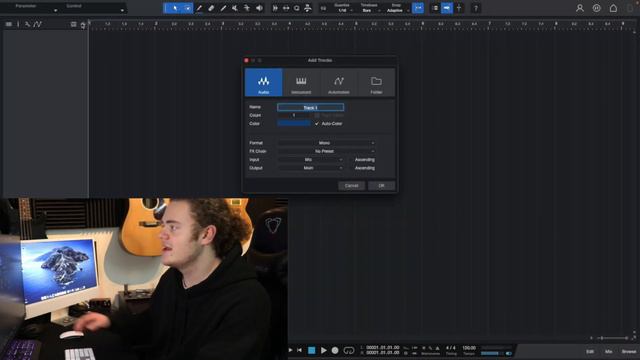Click the circular loop toolbar icon

(x=297, y=8)
